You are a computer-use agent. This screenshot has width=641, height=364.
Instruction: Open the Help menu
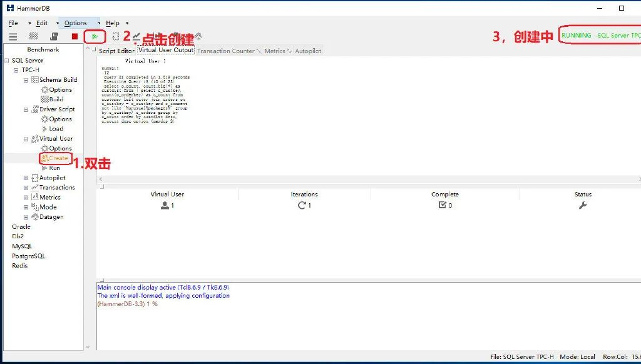[113, 23]
